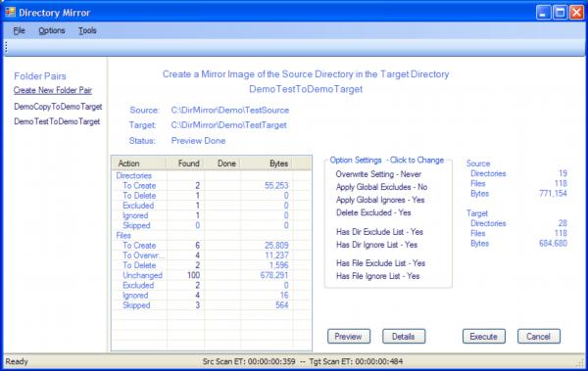Open the Options menu
This screenshot has width=588, height=371.
pos(52,30)
